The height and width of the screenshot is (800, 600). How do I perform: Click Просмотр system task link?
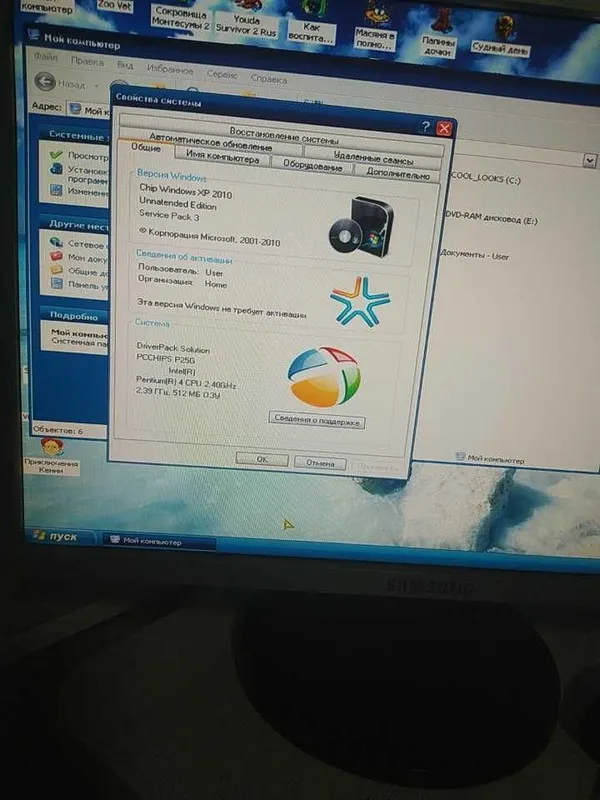[x=88, y=156]
